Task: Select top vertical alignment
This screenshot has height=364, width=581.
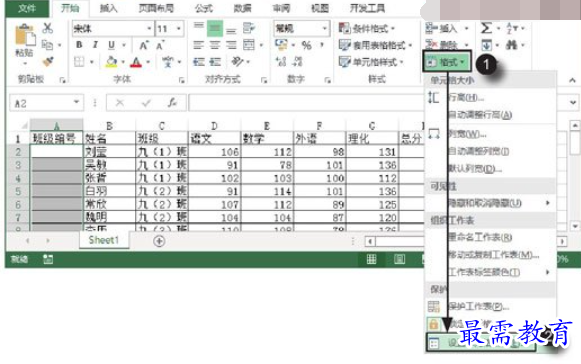Action: (x=199, y=27)
